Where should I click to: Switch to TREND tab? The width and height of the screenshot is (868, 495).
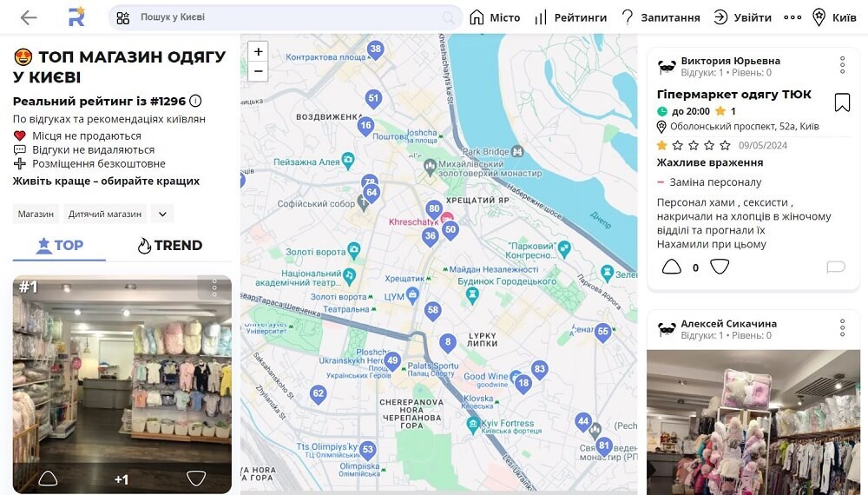[170, 245]
